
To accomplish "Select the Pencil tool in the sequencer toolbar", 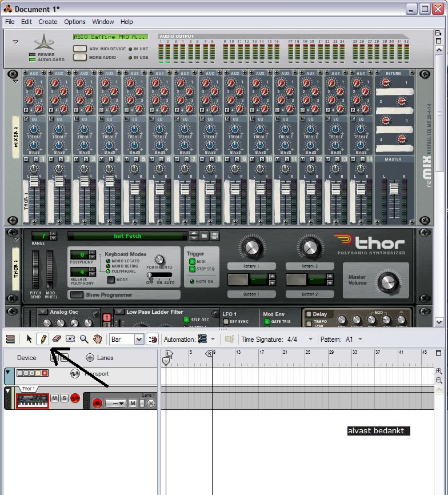I will (42, 339).
